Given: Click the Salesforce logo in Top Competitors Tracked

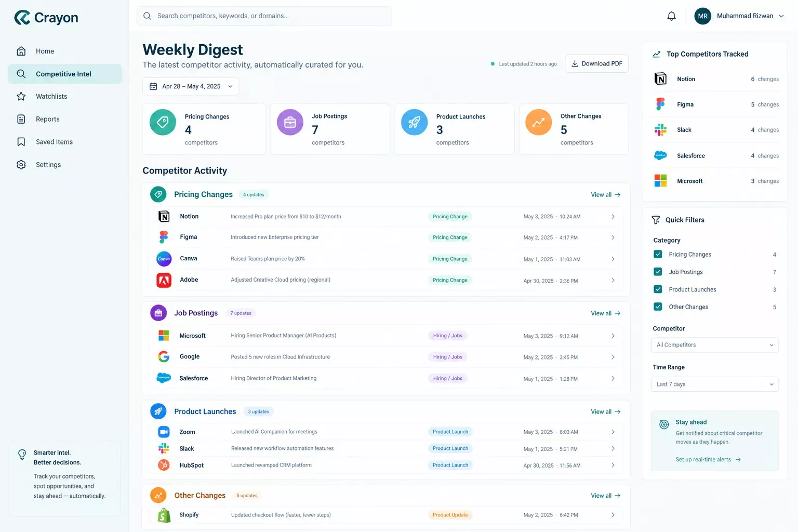Looking at the screenshot, I should [660, 155].
